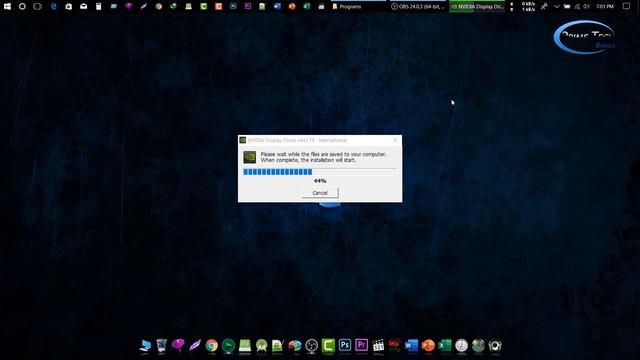Open the feather quill icon in dock

point(195,345)
